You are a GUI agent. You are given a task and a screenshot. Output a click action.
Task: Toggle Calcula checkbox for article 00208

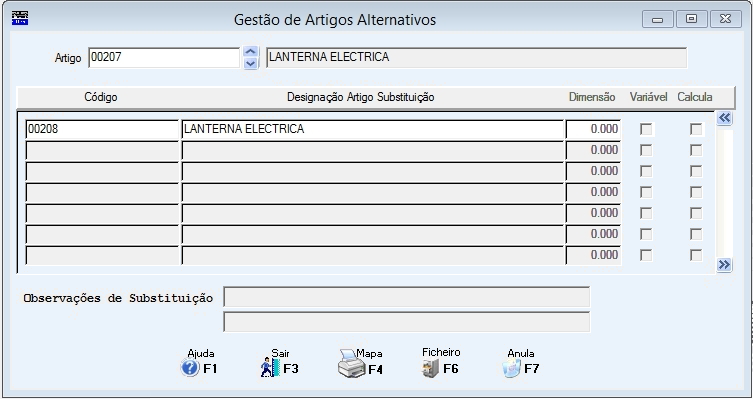click(x=696, y=129)
